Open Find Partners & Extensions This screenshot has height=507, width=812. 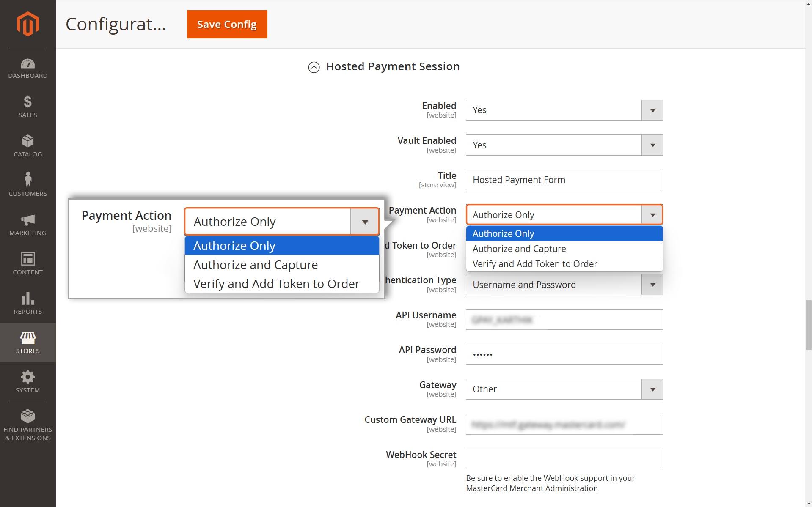pos(28,425)
